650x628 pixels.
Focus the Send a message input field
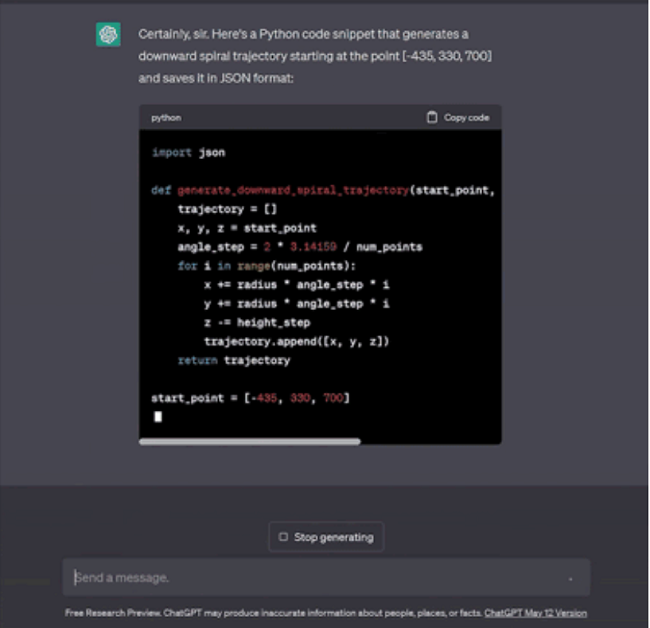click(x=300, y=578)
